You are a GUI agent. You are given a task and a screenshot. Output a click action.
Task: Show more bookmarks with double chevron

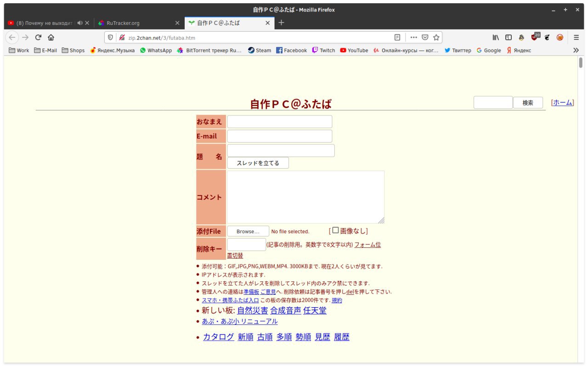point(576,50)
